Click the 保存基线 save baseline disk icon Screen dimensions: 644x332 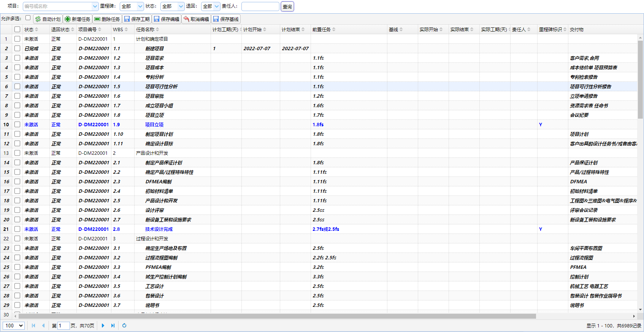pos(216,19)
